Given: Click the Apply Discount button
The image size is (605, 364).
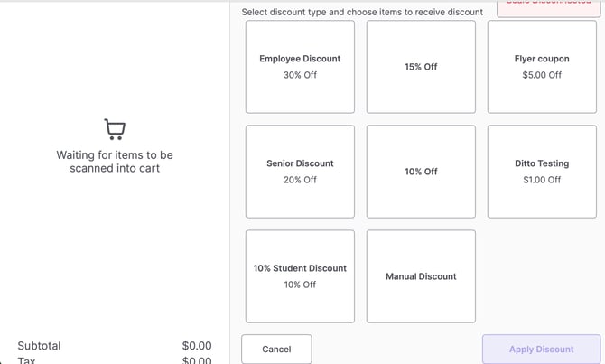Looking at the screenshot, I should point(541,349).
